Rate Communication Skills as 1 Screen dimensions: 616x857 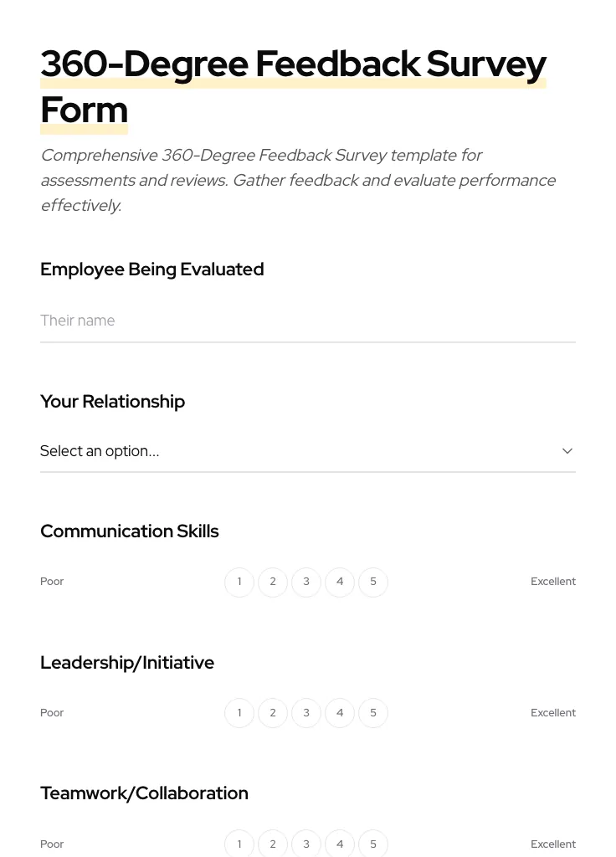click(x=239, y=582)
